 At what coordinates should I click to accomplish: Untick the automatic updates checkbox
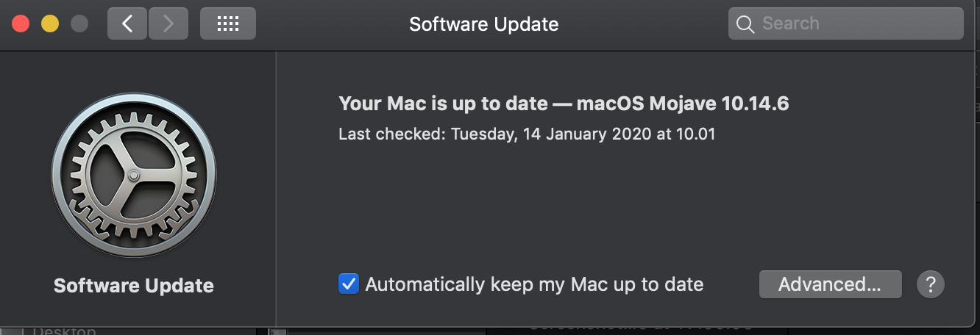tap(349, 284)
